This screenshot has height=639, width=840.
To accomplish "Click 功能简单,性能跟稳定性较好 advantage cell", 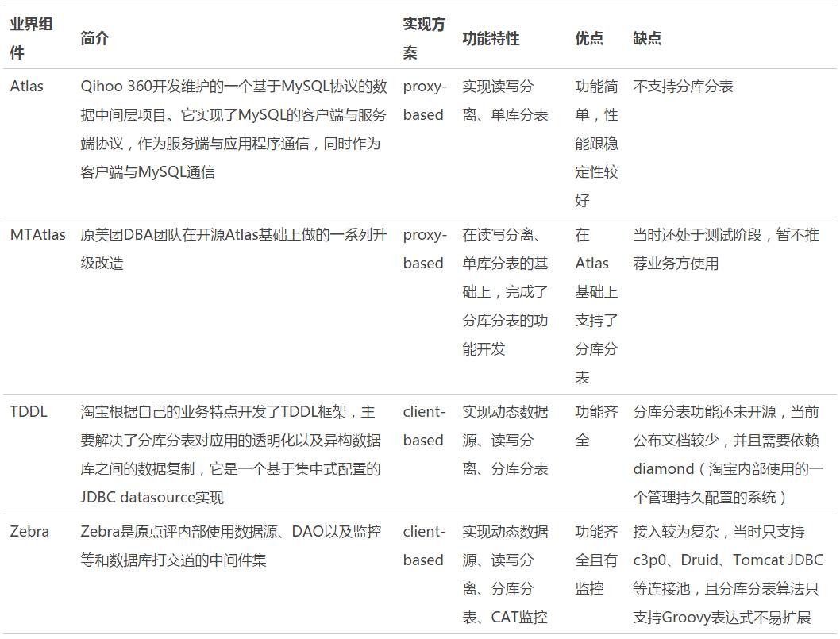I will tap(596, 144).
